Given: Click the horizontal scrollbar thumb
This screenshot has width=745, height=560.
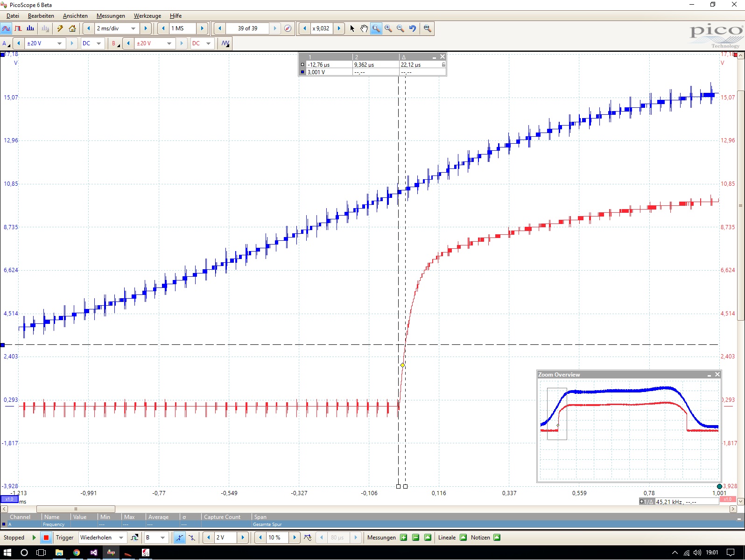Looking at the screenshot, I should [76, 509].
